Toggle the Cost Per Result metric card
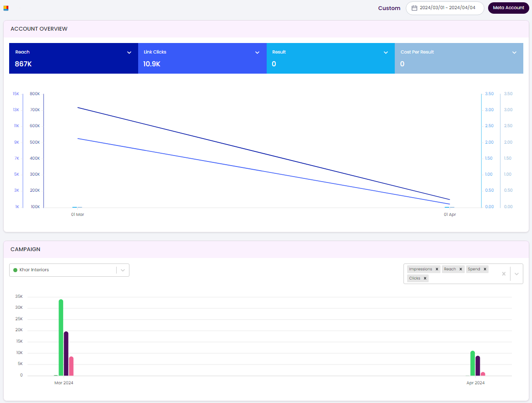The image size is (532, 403). 459,58
